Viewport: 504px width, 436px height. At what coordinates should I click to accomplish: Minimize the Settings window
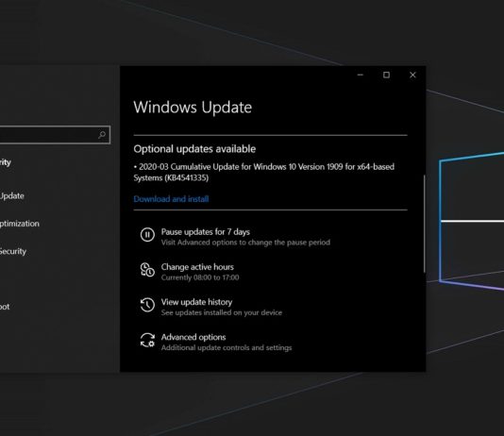tap(361, 75)
